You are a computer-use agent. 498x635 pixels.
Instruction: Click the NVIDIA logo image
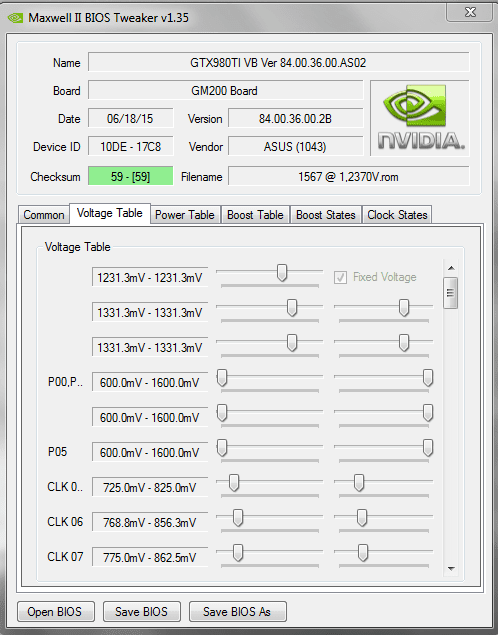tap(420, 118)
